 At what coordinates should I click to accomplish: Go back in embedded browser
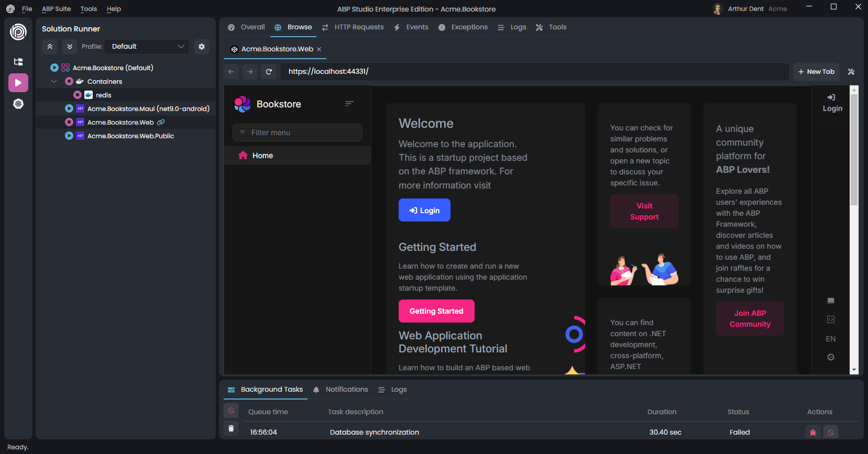point(231,72)
